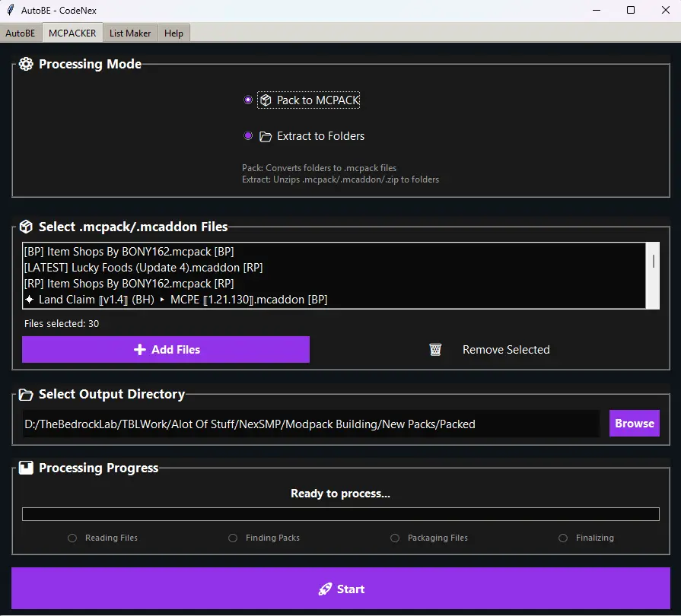Click the processing progress bar

(x=340, y=514)
